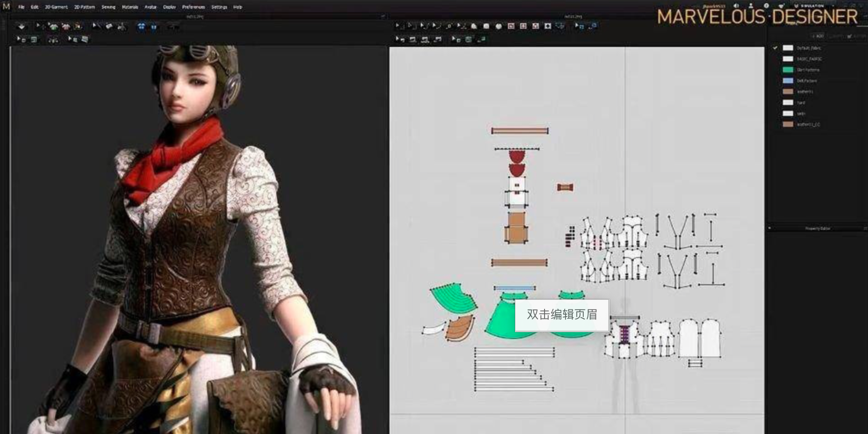Select the first arrow tool in 2D toolbar
Screen dimensions: 868x434
tap(399, 26)
